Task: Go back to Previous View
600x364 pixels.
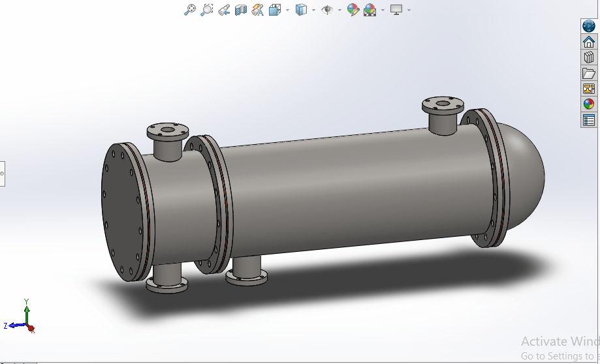Action: (x=224, y=10)
